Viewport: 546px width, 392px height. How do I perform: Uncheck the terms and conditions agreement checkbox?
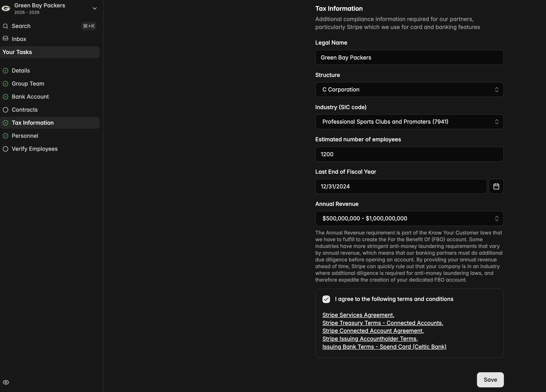326,299
